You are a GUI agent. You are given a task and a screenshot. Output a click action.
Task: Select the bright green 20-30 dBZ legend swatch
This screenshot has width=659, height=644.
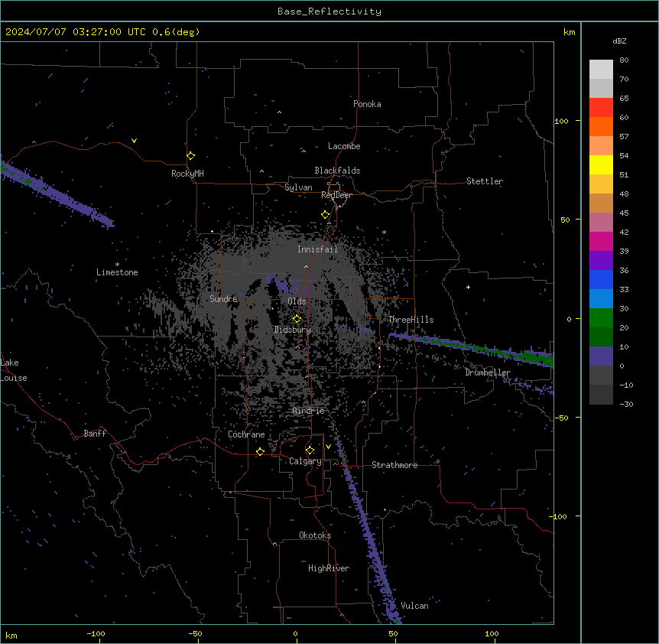click(601, 318)
